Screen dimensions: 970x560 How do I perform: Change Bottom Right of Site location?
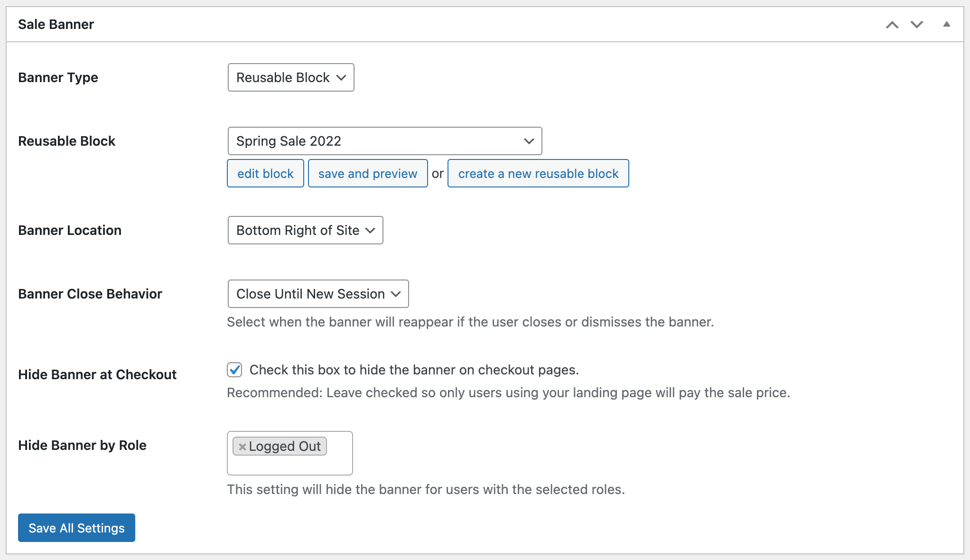click(305, 230)
